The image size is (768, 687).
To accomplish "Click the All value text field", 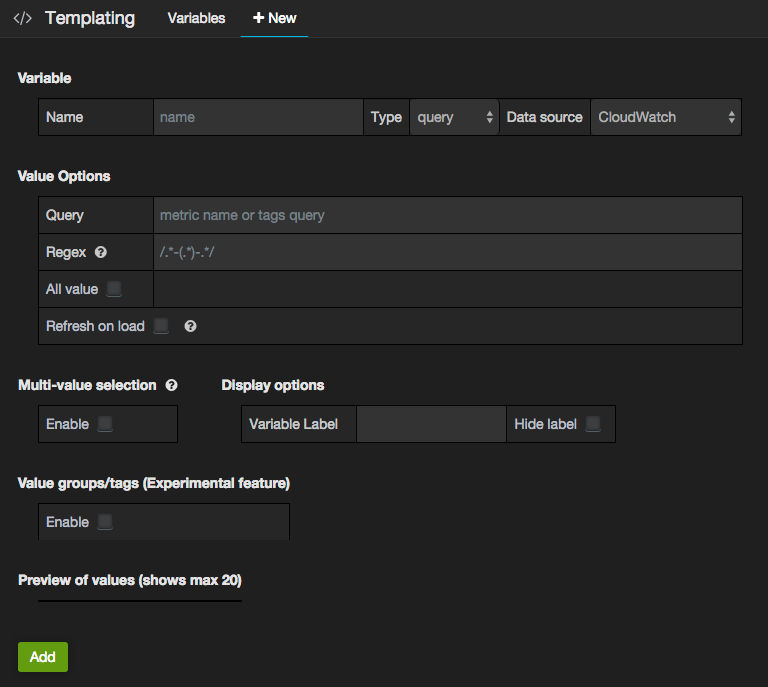I will (447, 289).
